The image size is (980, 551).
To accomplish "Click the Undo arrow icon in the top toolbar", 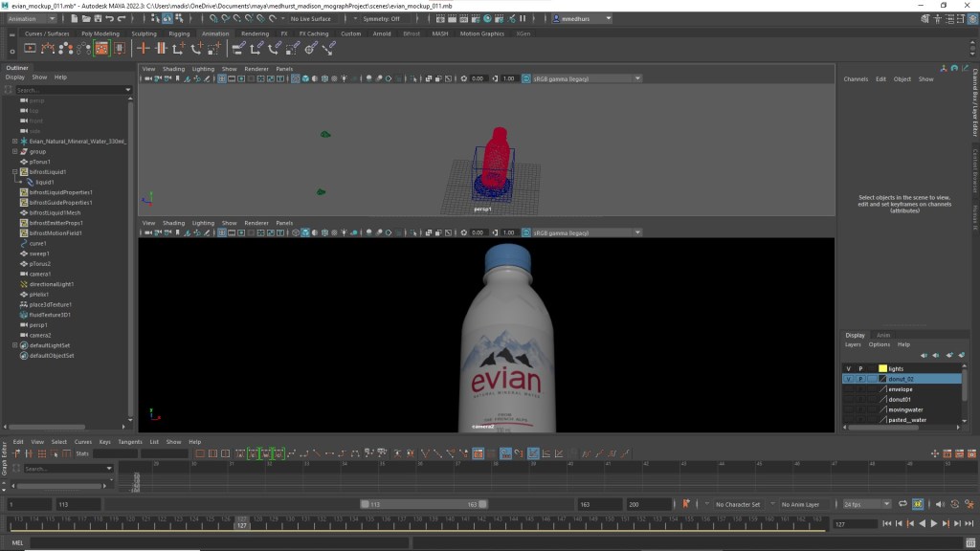I will [x=109, y=18].
